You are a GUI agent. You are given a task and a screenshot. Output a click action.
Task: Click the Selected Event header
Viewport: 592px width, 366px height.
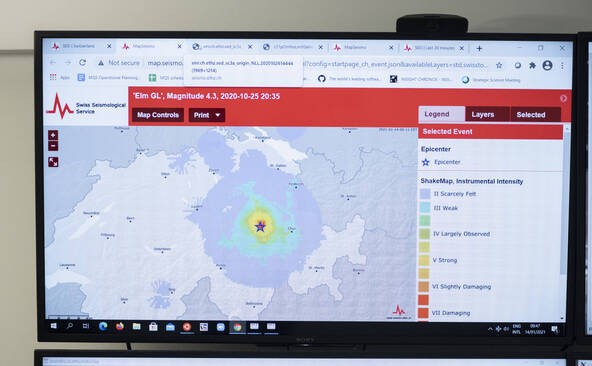(x=490, y=131)
